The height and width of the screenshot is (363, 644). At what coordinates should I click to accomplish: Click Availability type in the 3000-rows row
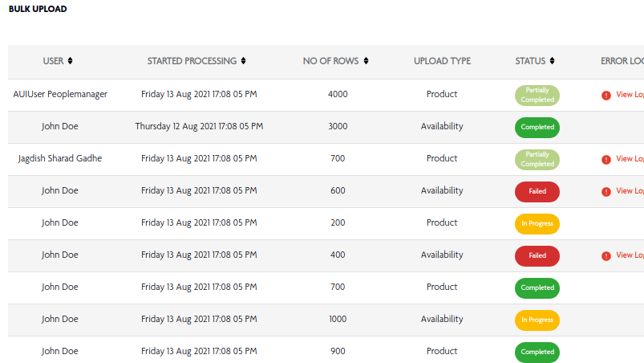coord(442,126)
